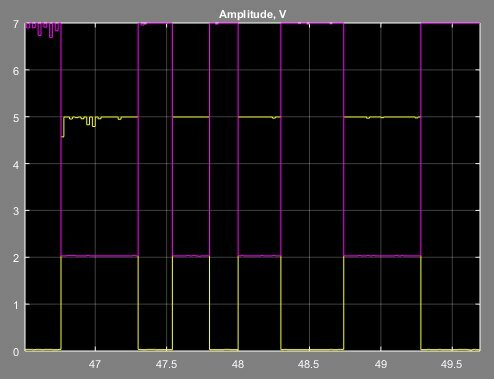This screenshot has width=494, height=379.
Task: Pick the y-axis tick label 4
Action: point(16,165)
